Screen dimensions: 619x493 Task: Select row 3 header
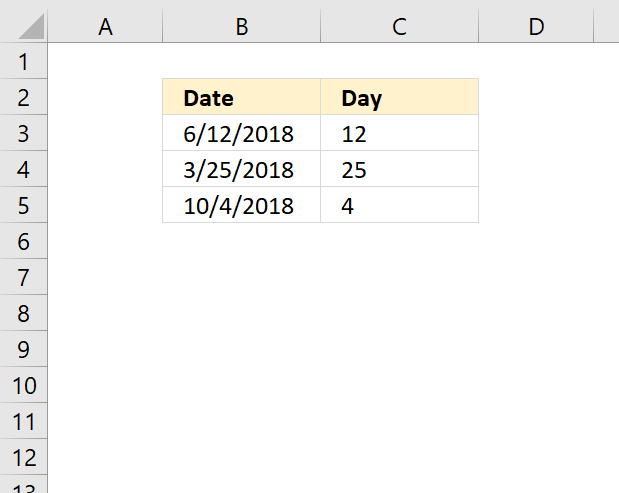(23, 133)
